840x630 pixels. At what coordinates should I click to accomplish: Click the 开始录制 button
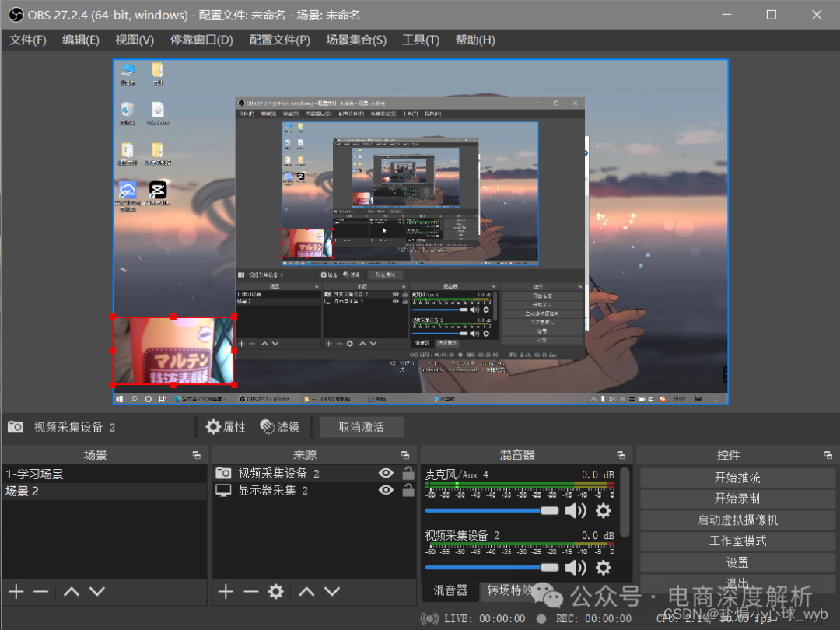pos(737,499)
